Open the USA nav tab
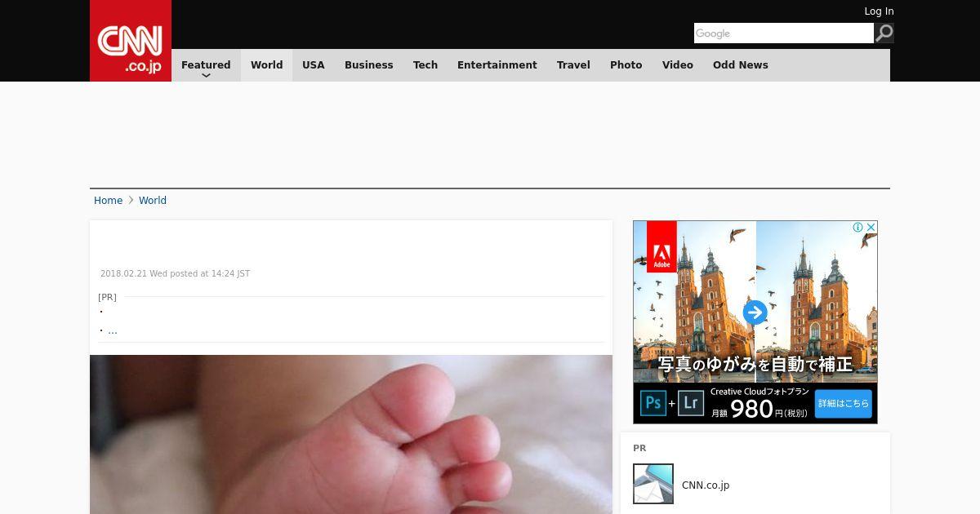Image resolution: width=980 pixels, height=514 pixels. click(314, 65)
